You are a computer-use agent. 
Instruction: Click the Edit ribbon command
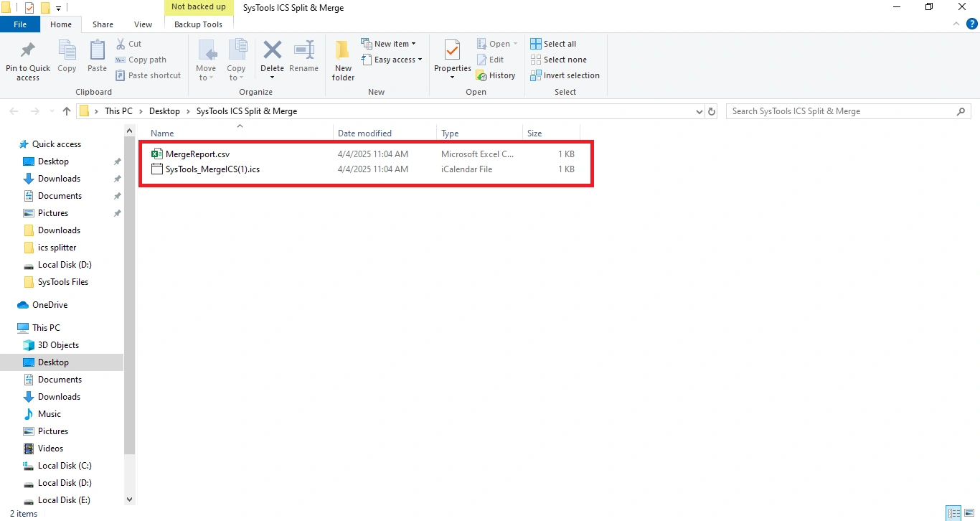click(490, 60)
